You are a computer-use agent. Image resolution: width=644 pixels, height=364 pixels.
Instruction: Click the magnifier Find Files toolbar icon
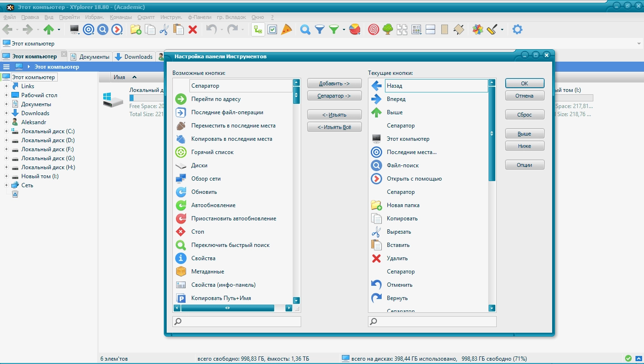coord(305,29)
